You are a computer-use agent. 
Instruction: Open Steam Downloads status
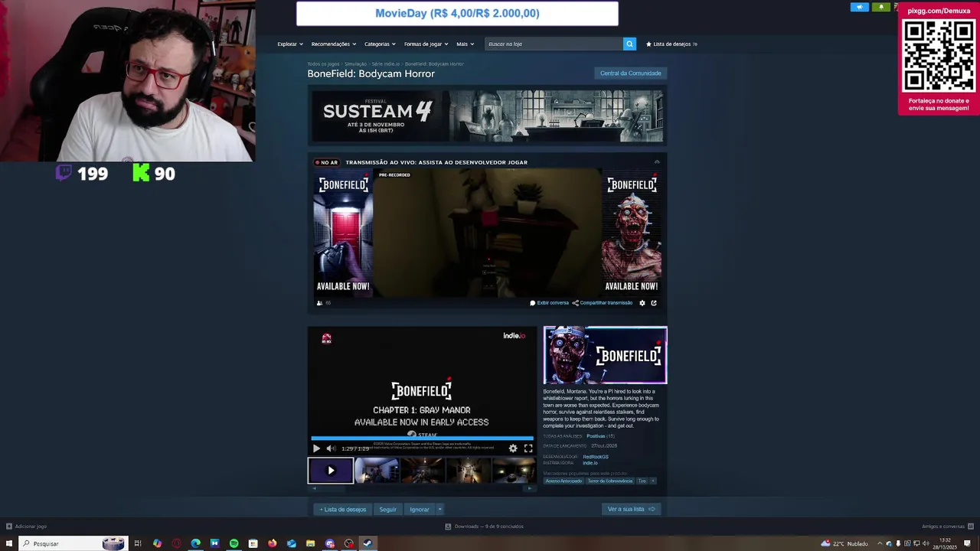click(485, 527)
